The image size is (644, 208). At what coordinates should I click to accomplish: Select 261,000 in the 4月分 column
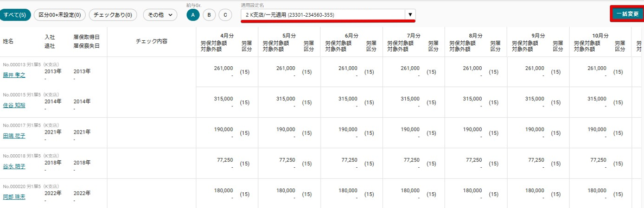pyautogui.click(x=224, y=68)
